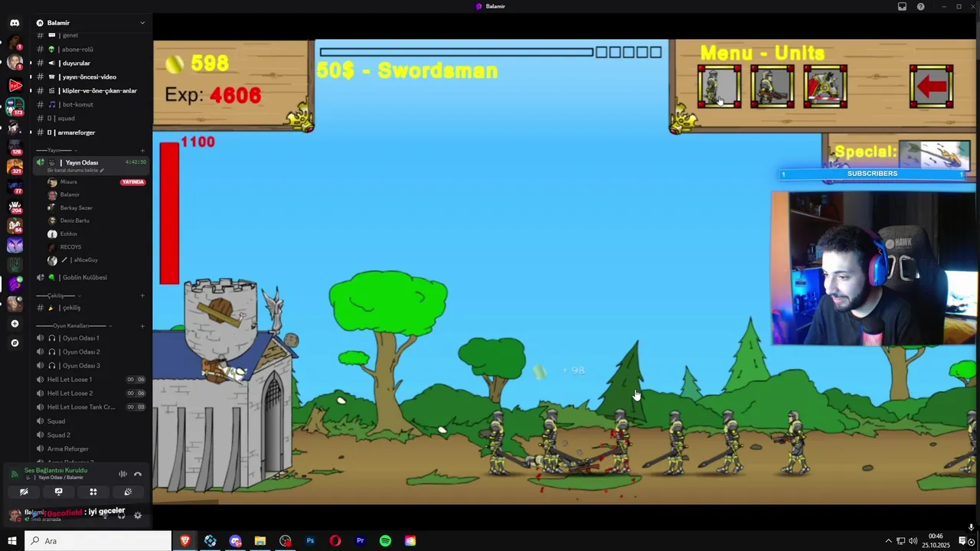Open Opera browser from the taskbar
The width and height of the screenshot is (980, 551).
(335, 541)
